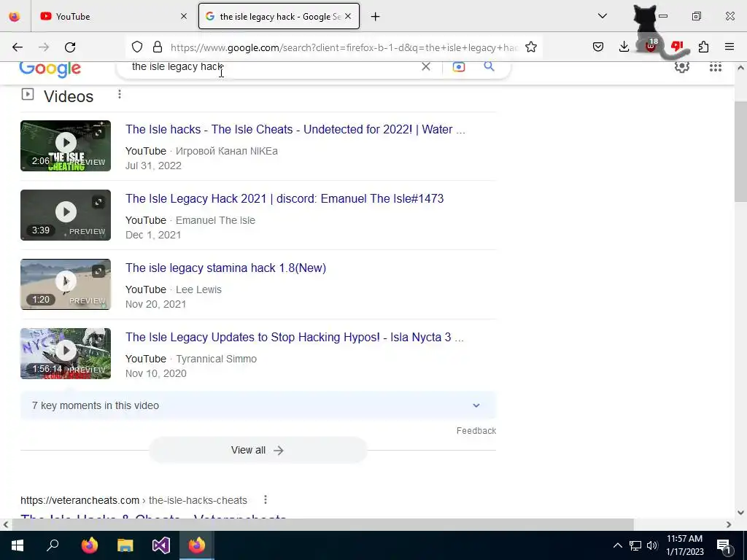Go to the Google logo homepage
The height and width of the screenshot is (560, 747).
[x=50, y=69]
